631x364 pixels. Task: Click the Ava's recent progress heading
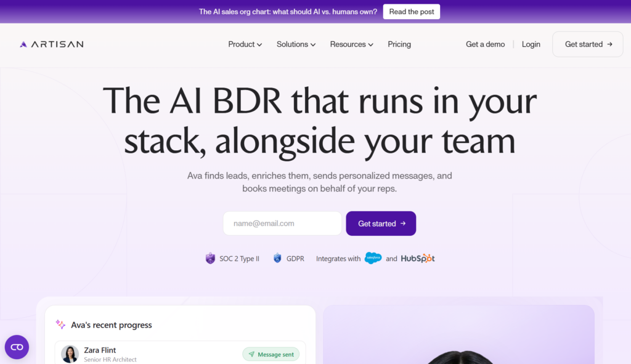112,325
